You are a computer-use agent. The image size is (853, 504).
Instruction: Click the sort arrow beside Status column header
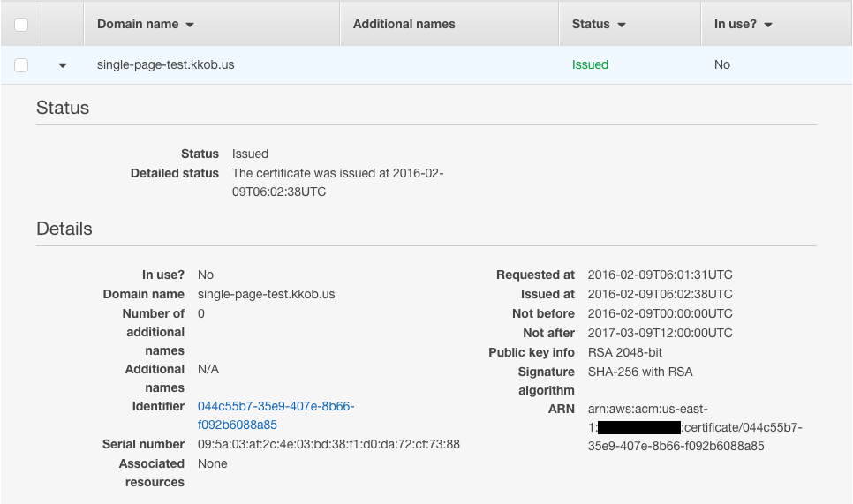(622, 25)
